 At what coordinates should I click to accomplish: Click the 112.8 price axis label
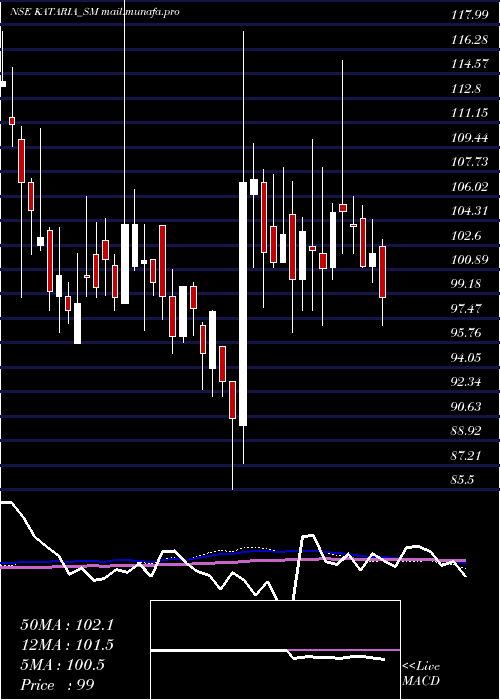pyautogui.click(x=466, y=89)
